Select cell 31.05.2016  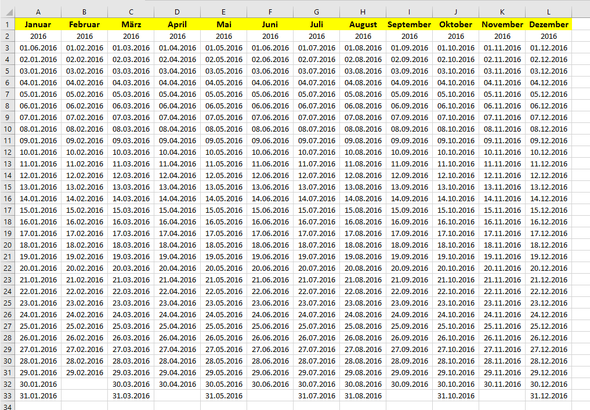pyautogui.click(x=224, y=396)
